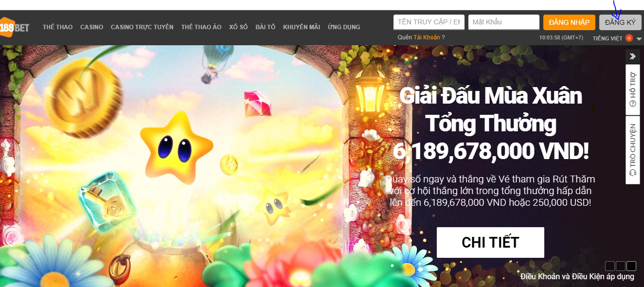The height and width of the screenshot is (287, 644).
Task: Click the Chi Tiết banner button
Action: coord(490,242)
